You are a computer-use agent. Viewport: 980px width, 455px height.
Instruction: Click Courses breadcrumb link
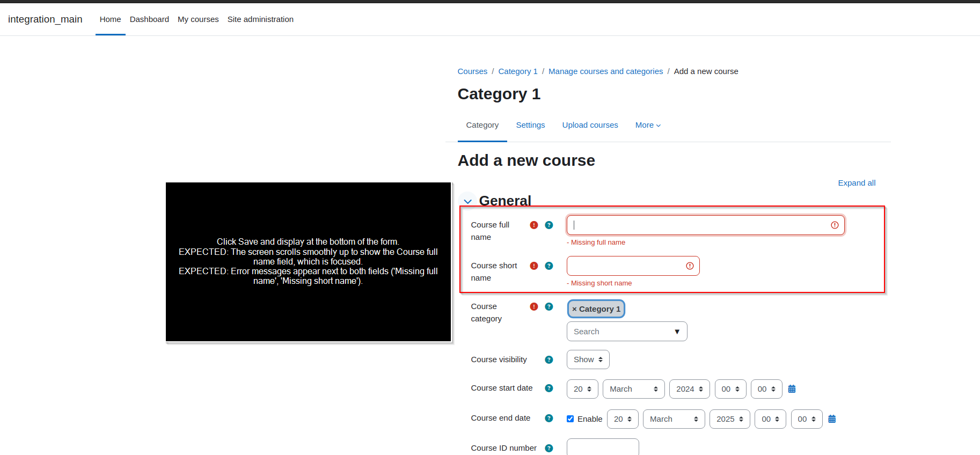pos(472,71)
